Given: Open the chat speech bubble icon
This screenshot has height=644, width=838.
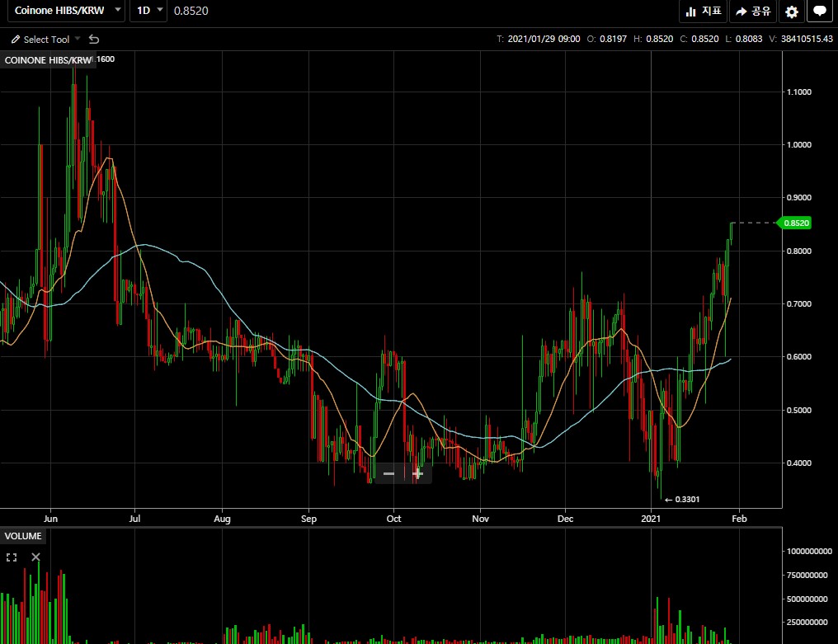Looking at the screenshot, I should pyautogui.click(x=820, y=12).
